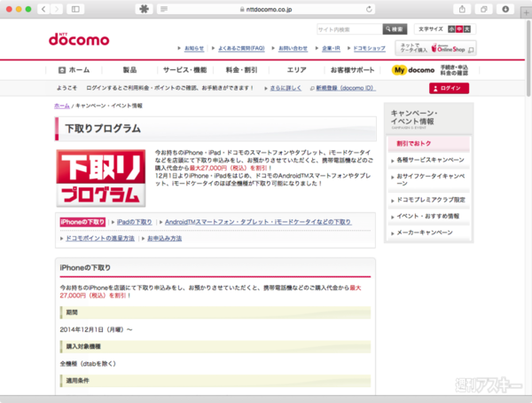Click the 下取りプログラム banner image
The height and width of the screenshot is (403, 532).
(101, 178)
